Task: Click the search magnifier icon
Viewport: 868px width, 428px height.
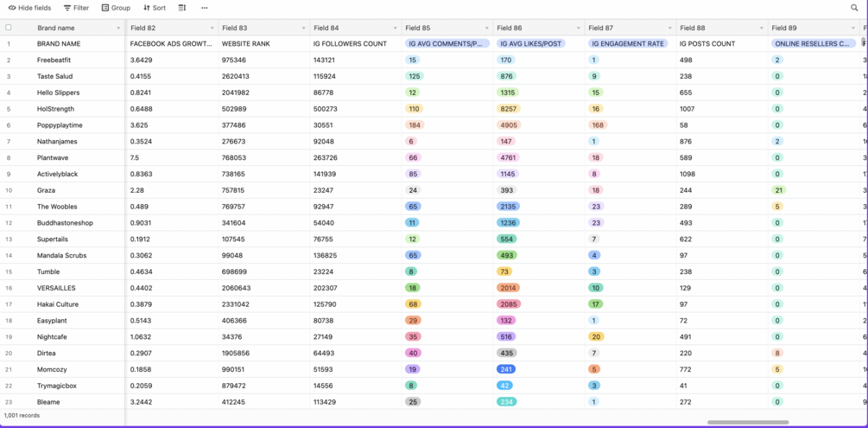Action: click(x=853, y=8)
